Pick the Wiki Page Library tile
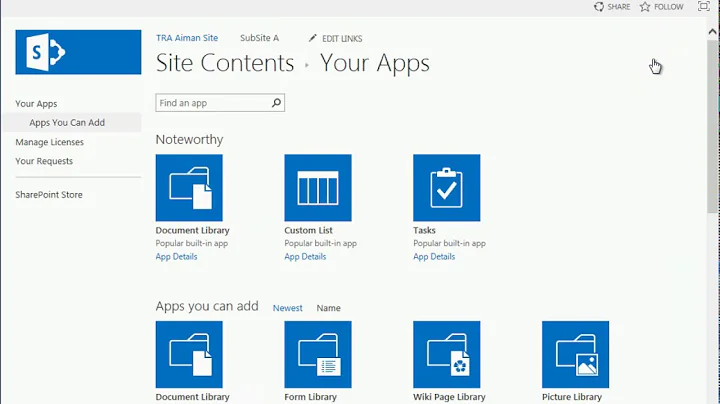This screenshot has width=720, height=404. pyautogui.click(x=446, y=354)
